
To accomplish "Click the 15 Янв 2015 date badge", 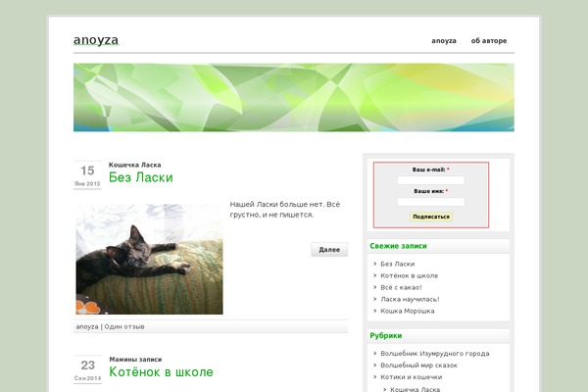I will click(87, 175).
